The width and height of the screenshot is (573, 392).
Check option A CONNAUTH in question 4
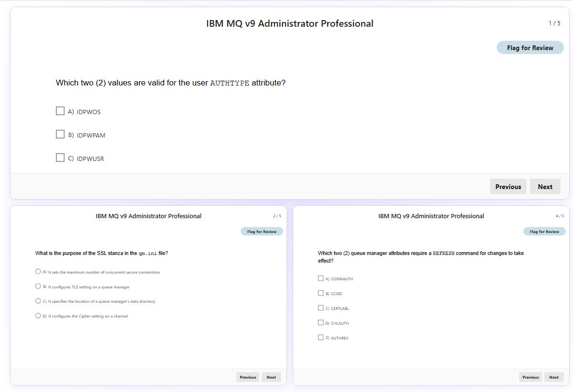(321, 278)
